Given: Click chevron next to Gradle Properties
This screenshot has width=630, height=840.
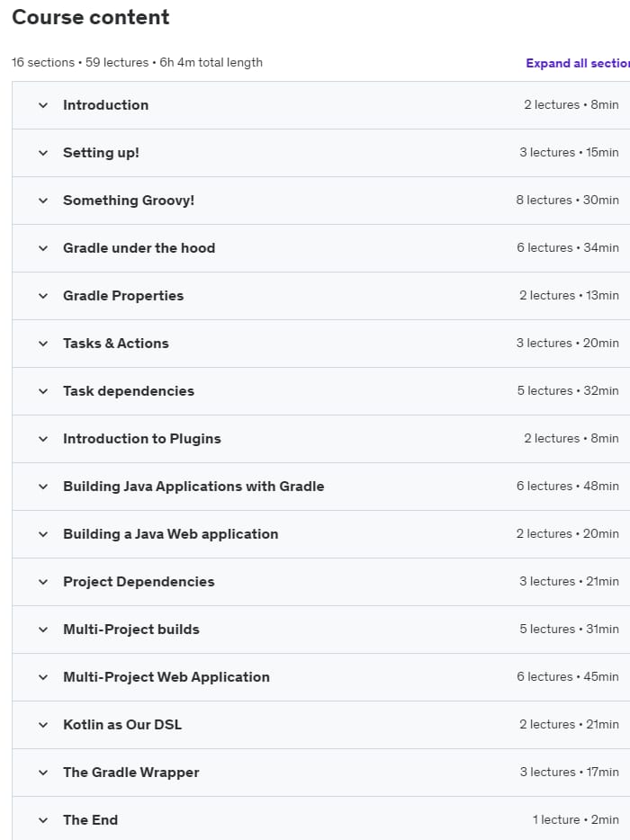Looking at the screenshot, I should click(x=43, y=296).
